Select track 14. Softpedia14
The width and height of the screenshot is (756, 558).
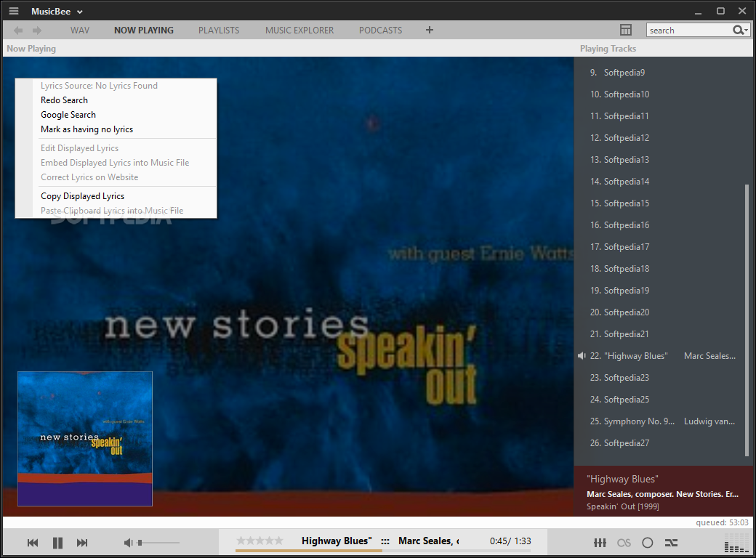click(659, 181)
